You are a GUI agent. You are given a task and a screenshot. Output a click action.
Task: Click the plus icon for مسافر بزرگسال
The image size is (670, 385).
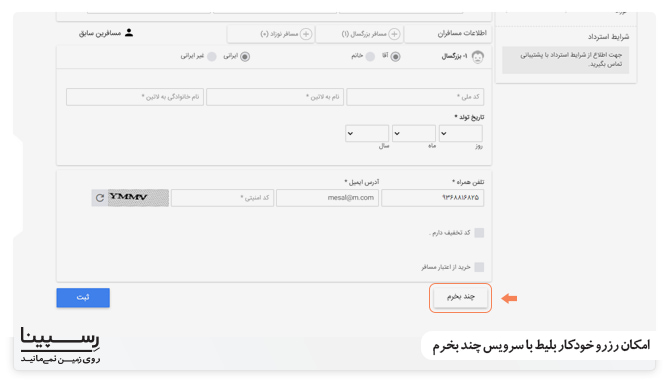point(394,34)
